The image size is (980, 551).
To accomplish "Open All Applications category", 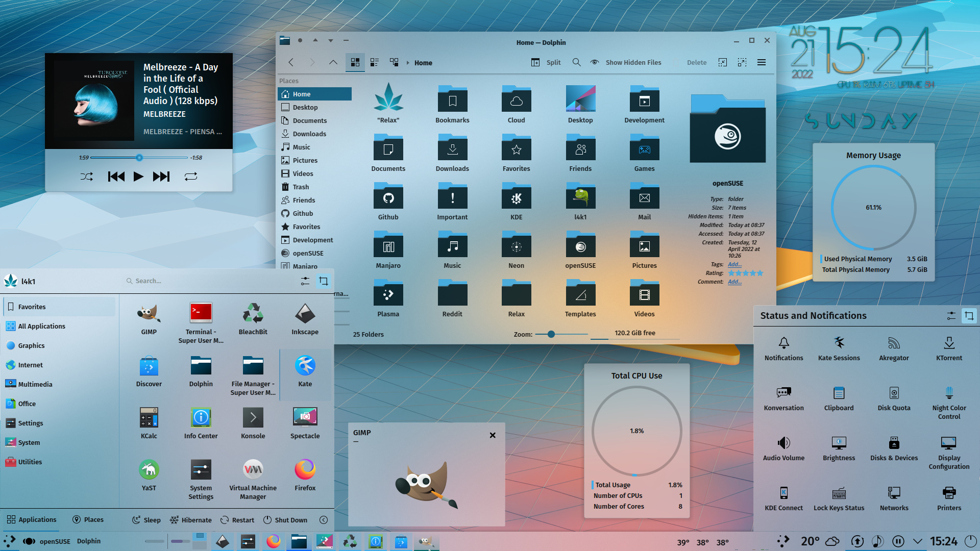I will [x=60, y=326].
